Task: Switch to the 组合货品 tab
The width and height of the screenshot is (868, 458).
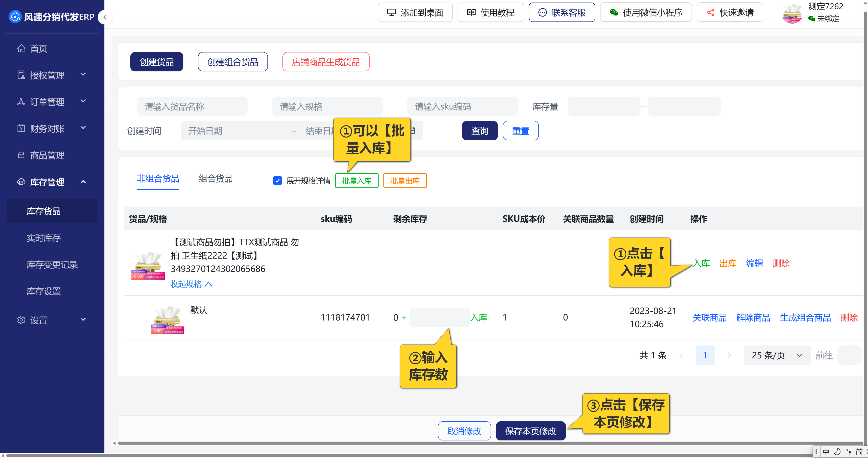Action: tap(215, 179)
